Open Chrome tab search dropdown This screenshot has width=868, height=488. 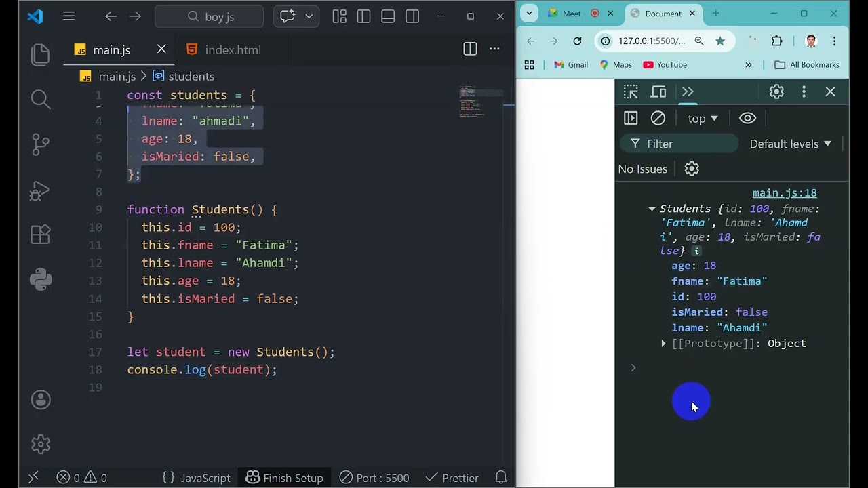[x=529, y=13]
